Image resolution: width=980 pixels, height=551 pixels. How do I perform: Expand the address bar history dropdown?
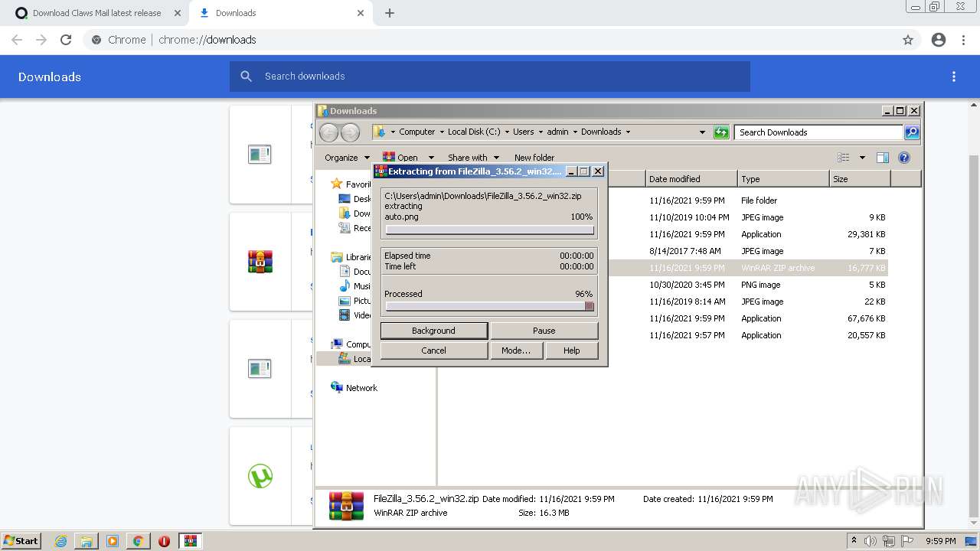[702, 132]
